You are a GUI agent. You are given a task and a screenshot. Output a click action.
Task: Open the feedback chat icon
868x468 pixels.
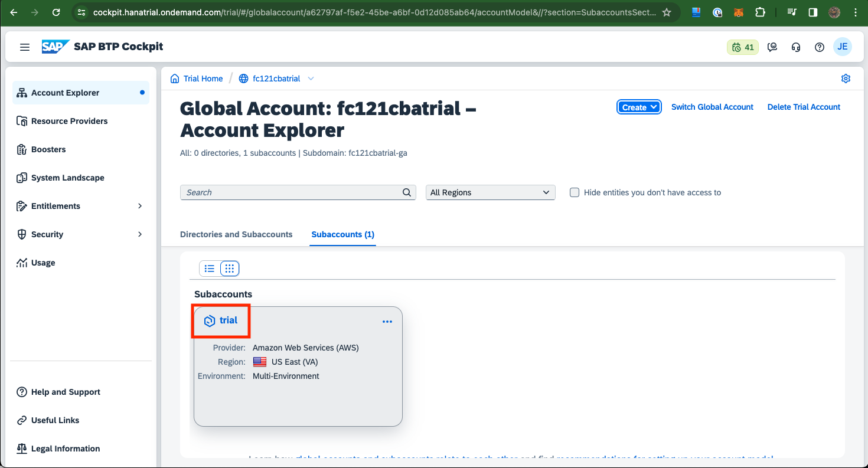(772, 47)
